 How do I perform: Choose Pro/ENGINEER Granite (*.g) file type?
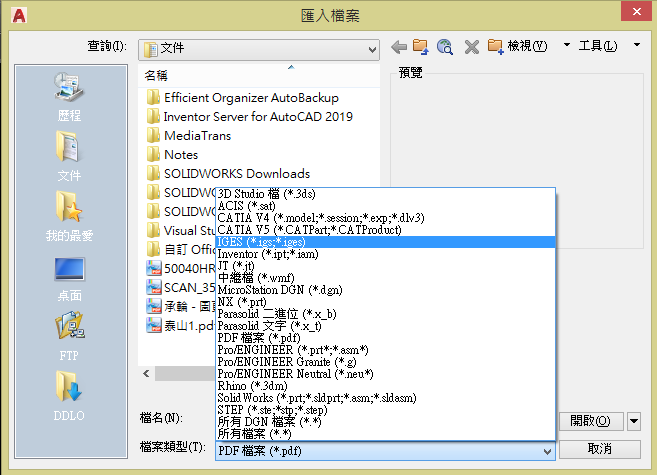tap(385, 361)
